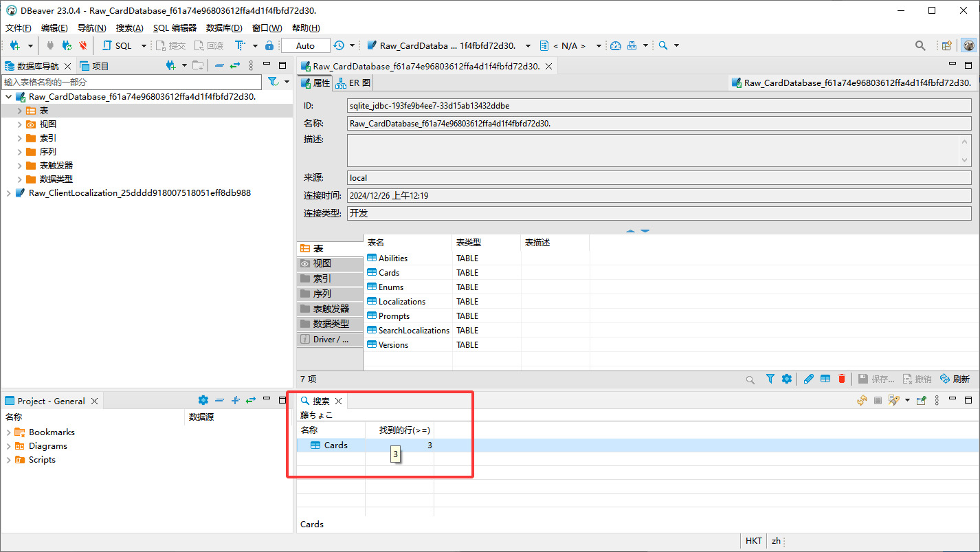Open the 数据库 menu

pos(224,28)
